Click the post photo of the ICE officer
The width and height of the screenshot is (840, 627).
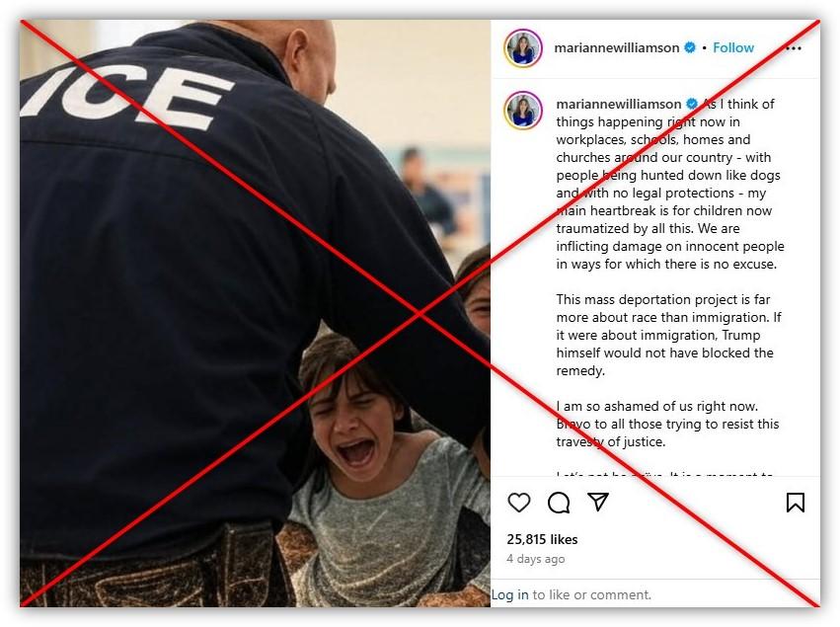coord(255,314)
